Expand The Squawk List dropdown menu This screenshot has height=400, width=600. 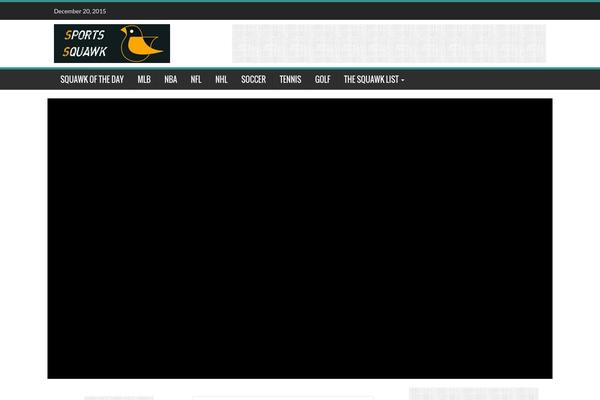click(x=374, y=80)
